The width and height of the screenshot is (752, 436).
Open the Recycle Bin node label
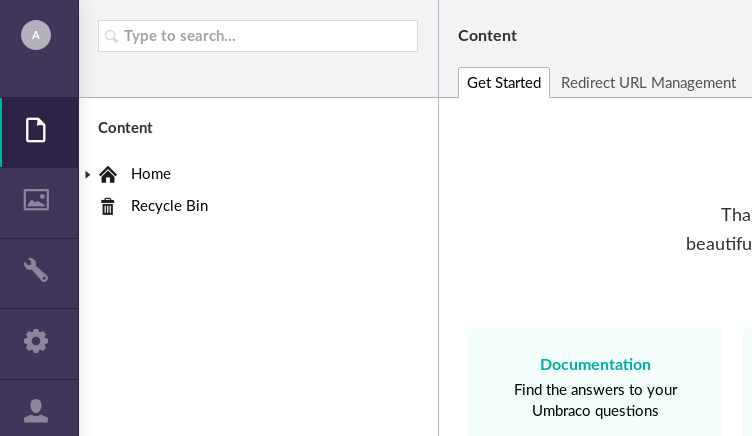click(169, 206)
